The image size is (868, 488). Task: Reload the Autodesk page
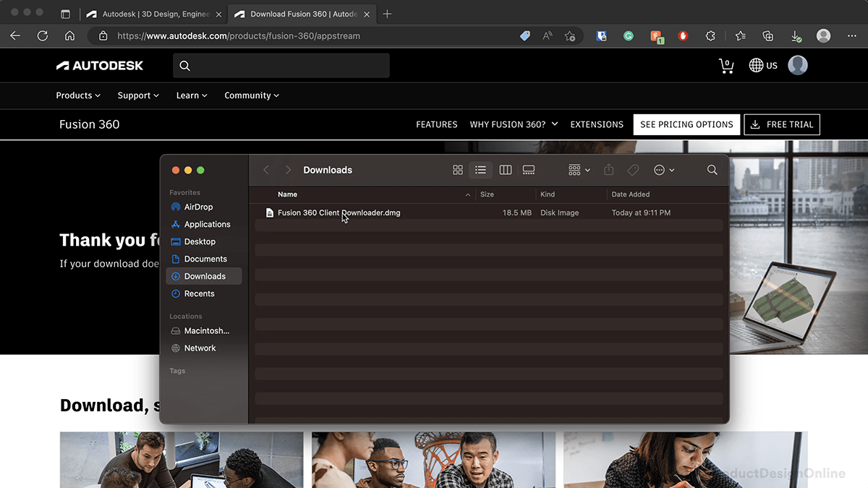click(43, 35)
